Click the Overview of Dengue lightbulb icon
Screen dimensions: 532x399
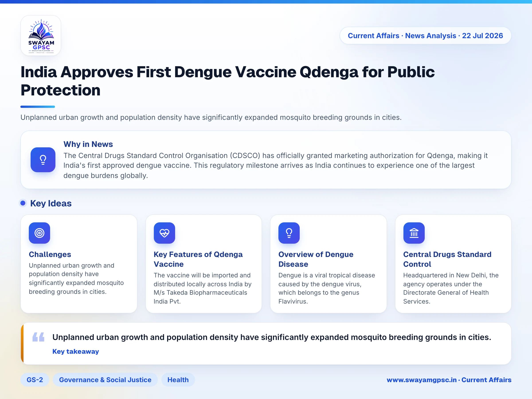[x=289, y=233]
